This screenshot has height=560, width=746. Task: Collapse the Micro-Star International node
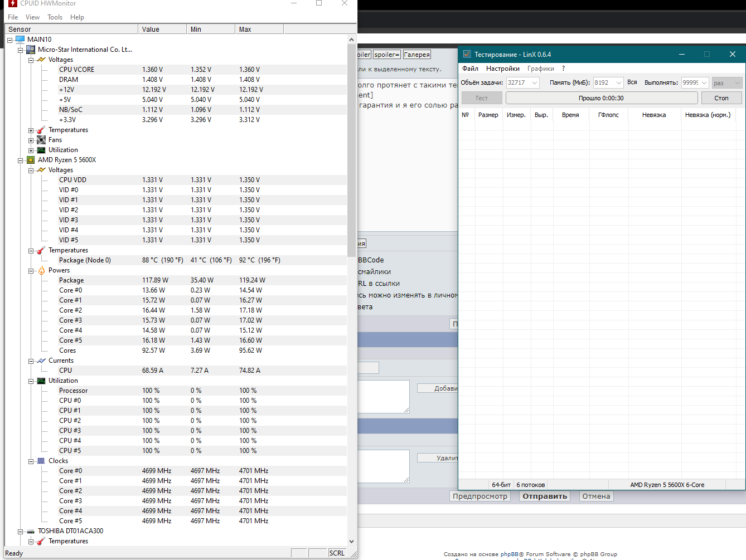(x=21, y=50)
